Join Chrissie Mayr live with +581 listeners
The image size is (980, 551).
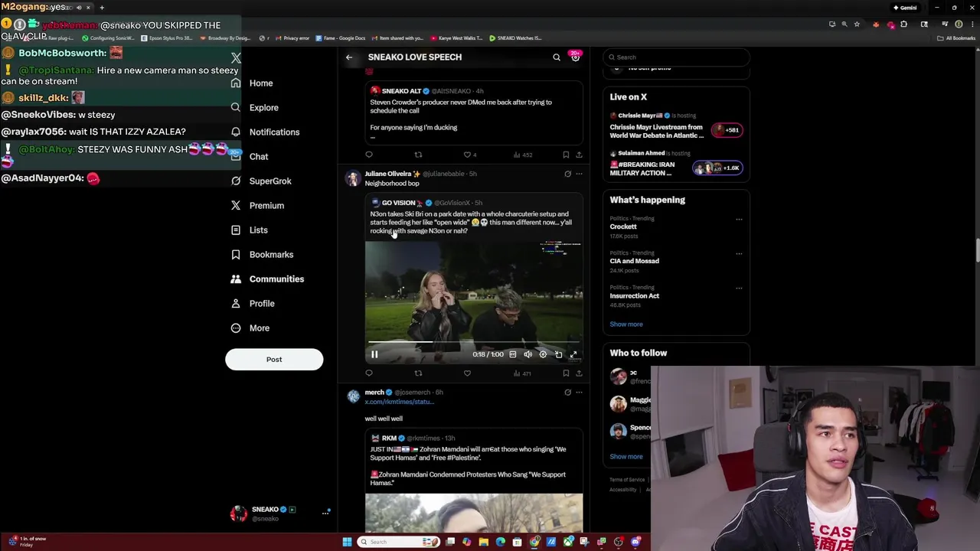(727, 130)
